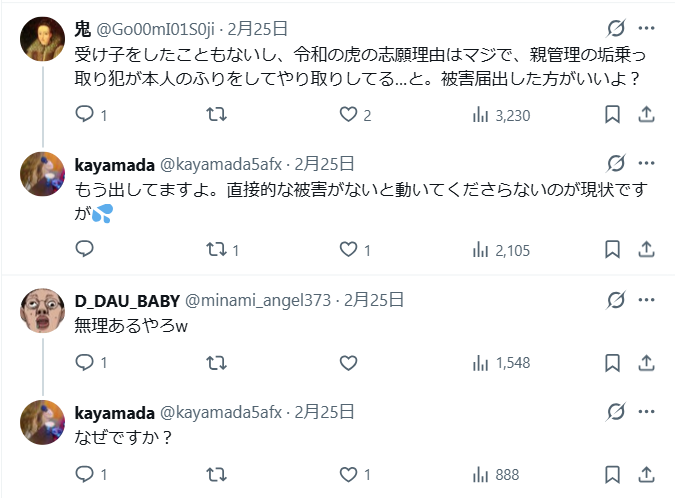The width and height of the screenshot is (675, 498).
Task: Click Grok icon on D_DAU_BABY's tweet
Action: pyautogui.click(x=616, y=299)
